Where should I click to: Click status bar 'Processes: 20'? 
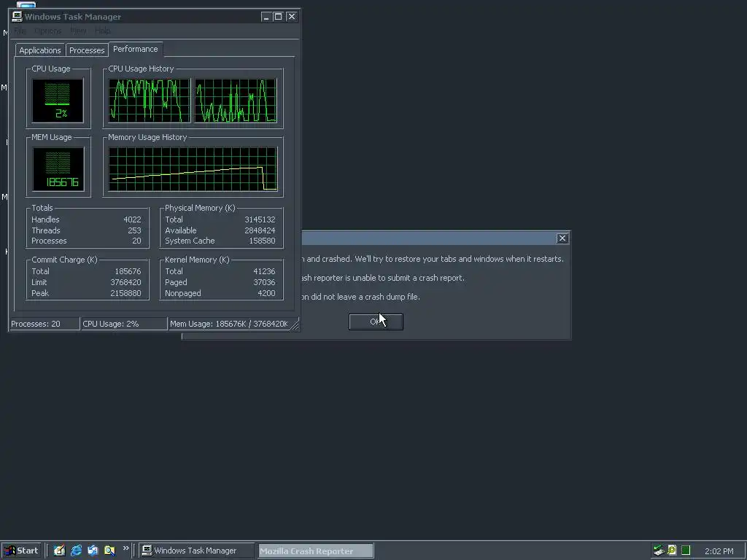[44, 324]
